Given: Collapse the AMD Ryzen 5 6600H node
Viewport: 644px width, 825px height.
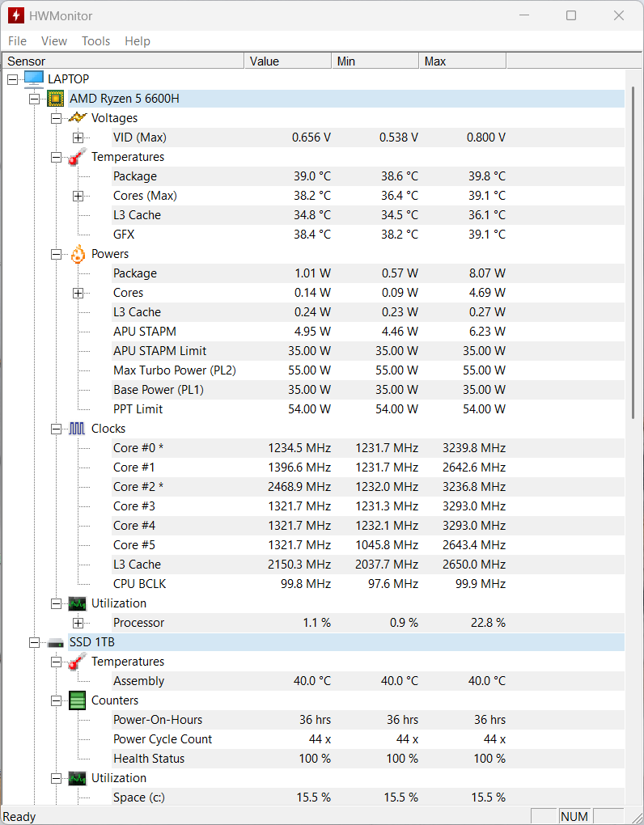Looking at the screenshot, I should click(x=34, y=99).
